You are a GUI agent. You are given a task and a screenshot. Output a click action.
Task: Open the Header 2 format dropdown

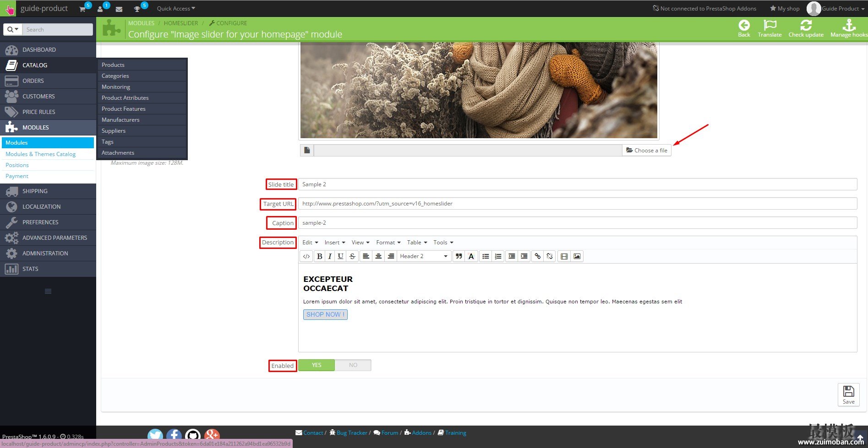424,256
